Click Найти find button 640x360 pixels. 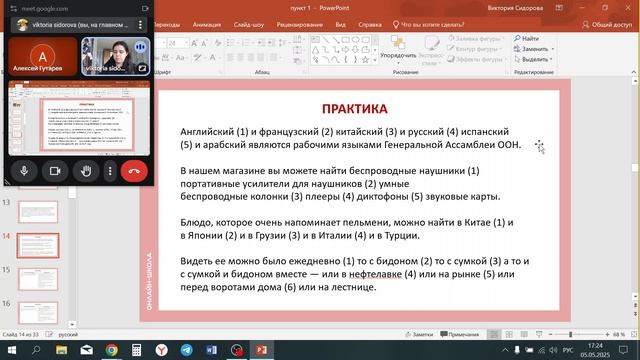pyautogui.click(x=527, y=38)
